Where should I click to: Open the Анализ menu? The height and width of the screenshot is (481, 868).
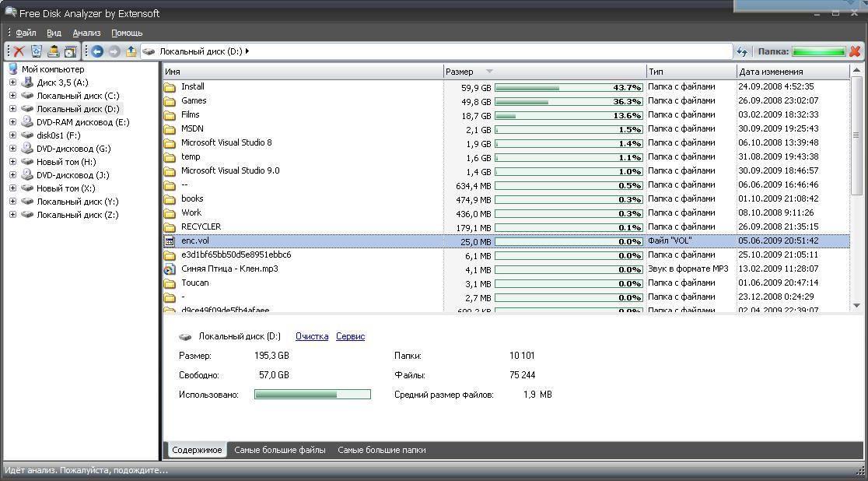(x=86, y=33)
